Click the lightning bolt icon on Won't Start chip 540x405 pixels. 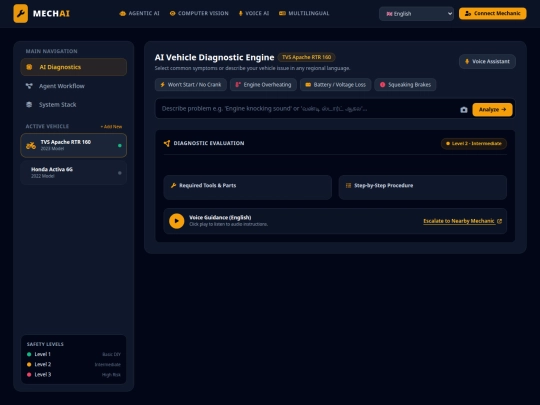pyautogui.click(x=163, y=85)
